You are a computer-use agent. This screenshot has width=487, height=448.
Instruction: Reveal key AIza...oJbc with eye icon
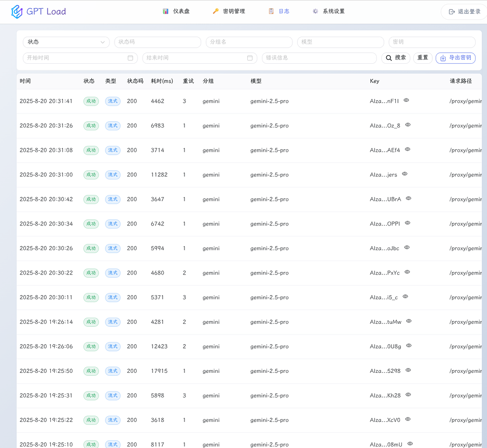pos(407,248)
